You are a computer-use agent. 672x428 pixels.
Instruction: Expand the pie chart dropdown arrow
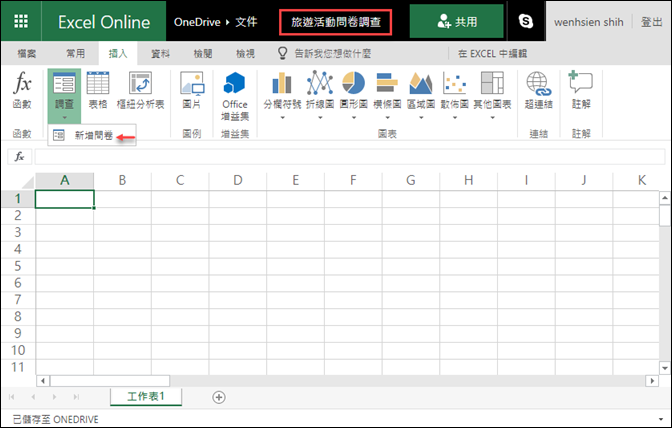pos(354,118)
